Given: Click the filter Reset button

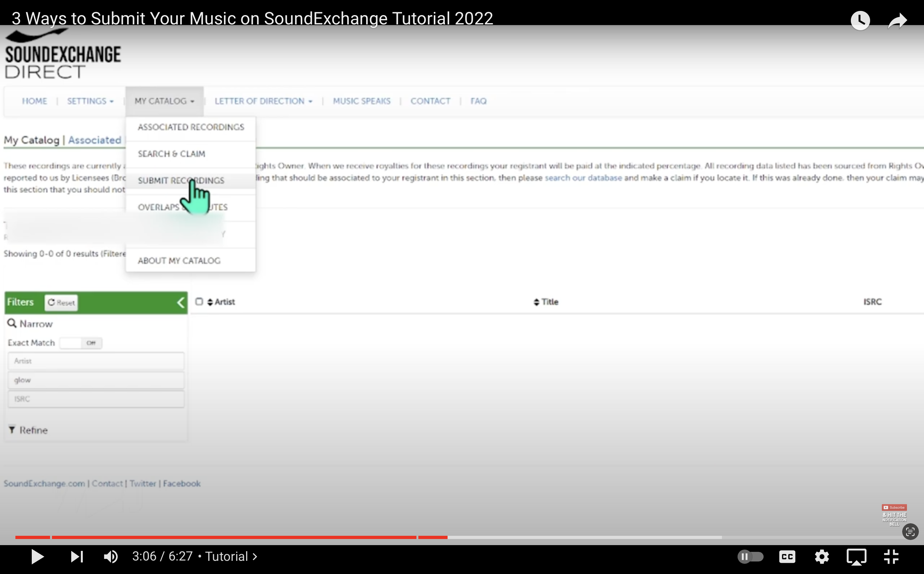Looking at the screenshot, I should (x=61, y=302).
